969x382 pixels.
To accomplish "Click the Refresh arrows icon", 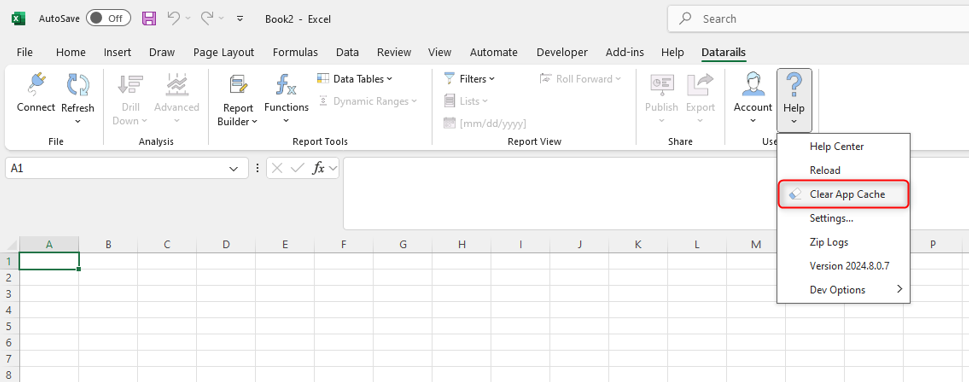I will click(x=78, y=85).
